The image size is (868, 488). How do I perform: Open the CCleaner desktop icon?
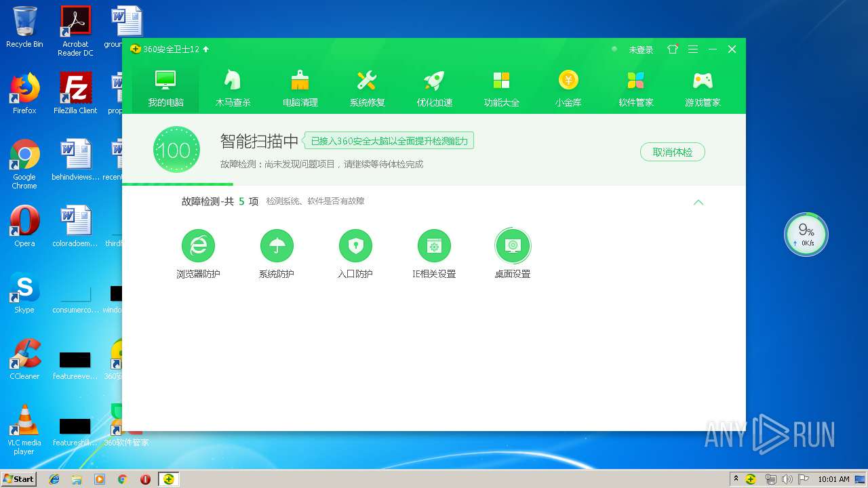pyautogui.click(x=24, y=359)
